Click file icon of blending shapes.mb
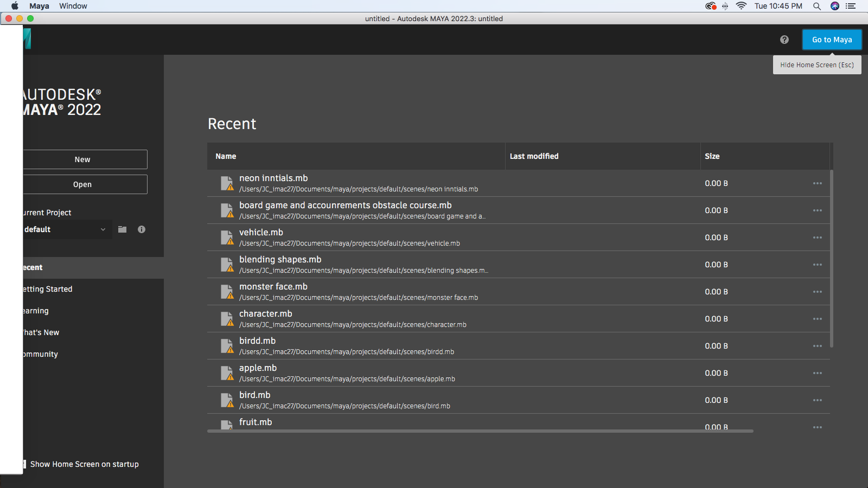Viewport: 868px width, 488px height. pyautogui.click(x=227, y=265)
